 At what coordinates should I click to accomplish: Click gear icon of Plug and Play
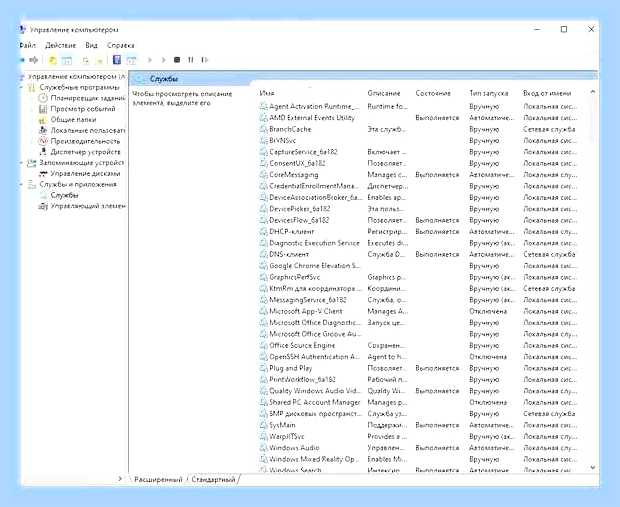coord(263,368)
